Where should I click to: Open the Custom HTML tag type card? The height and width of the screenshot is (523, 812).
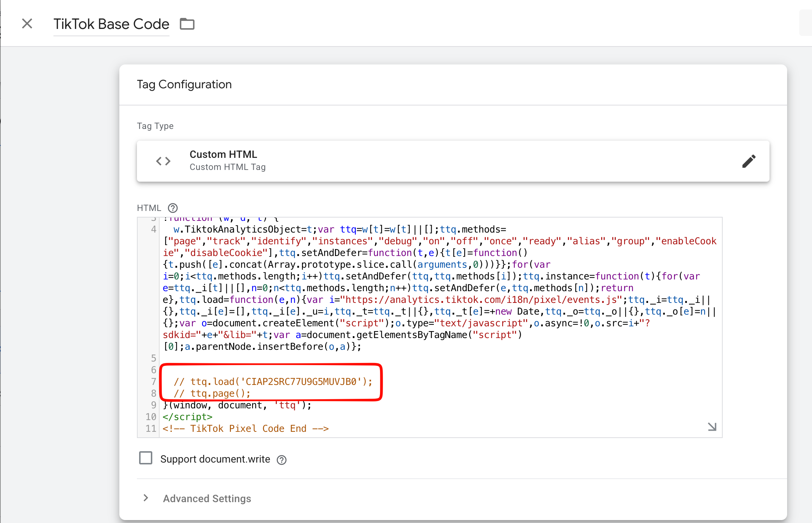click(453, 161)
